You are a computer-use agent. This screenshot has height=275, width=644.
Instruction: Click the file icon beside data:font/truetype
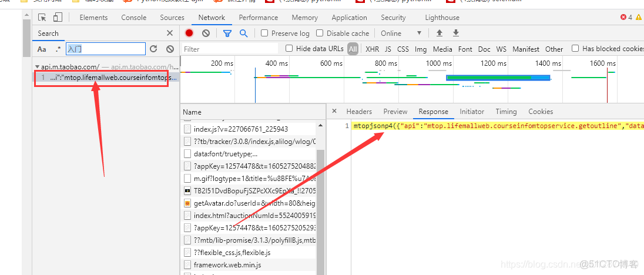tap(187, 154)
